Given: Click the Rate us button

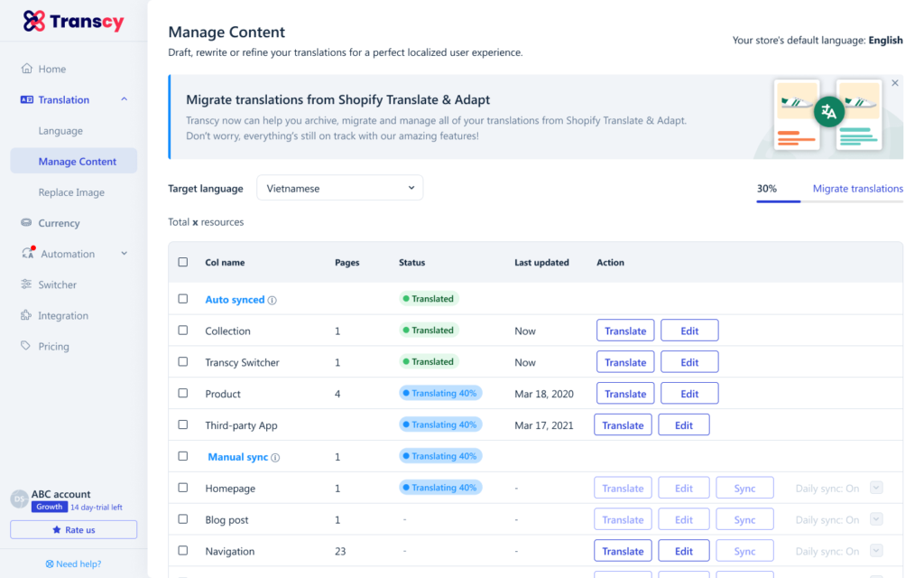Looking at the screenshot, I should (74, 529).
